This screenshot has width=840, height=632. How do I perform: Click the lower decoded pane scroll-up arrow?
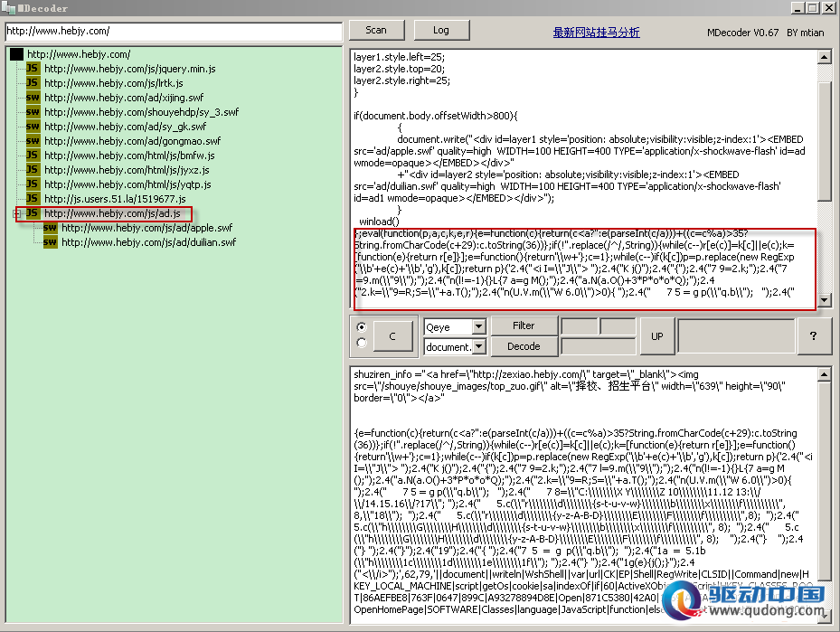(x=824, y=373)
